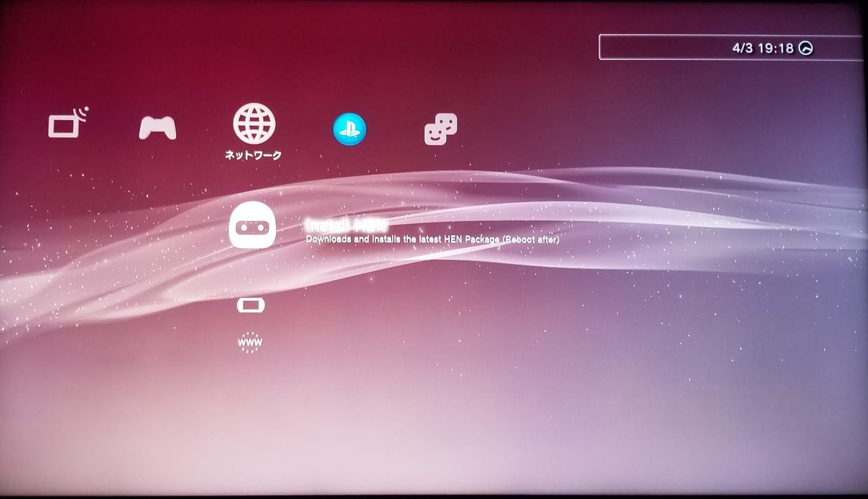Select the Remote Play PSP icon

coord(251,305)
